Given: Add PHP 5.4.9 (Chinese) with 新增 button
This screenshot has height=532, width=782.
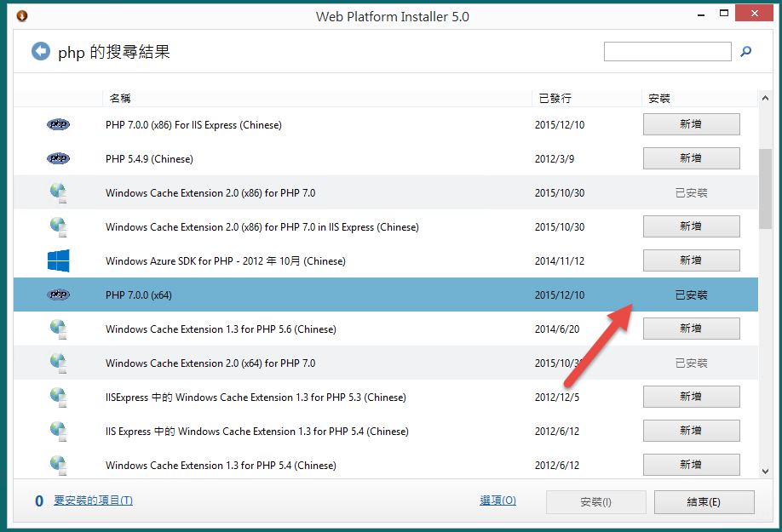Looking at the screenshot, I should [691, 158].
